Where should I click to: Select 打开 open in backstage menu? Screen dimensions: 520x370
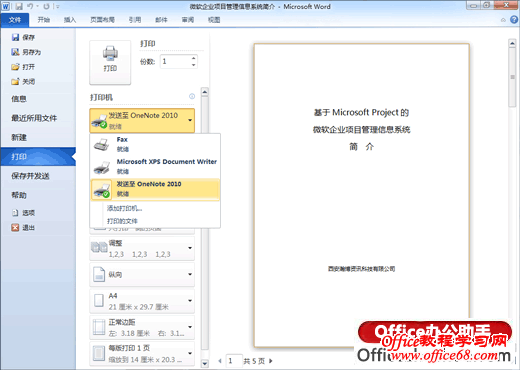[x=23, y=67]
